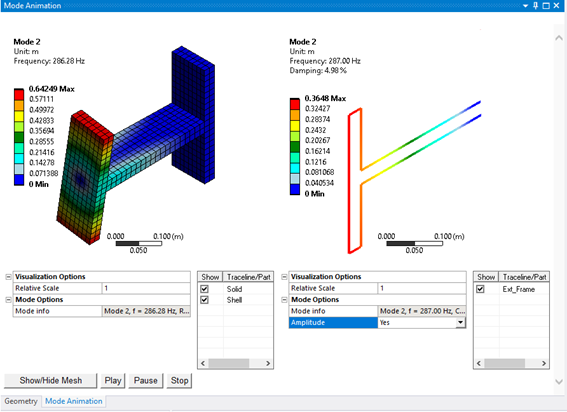Screen dimensions: 567x412
Task: Maximize the Mode Animation panel
Action: (x=546, y=6)
